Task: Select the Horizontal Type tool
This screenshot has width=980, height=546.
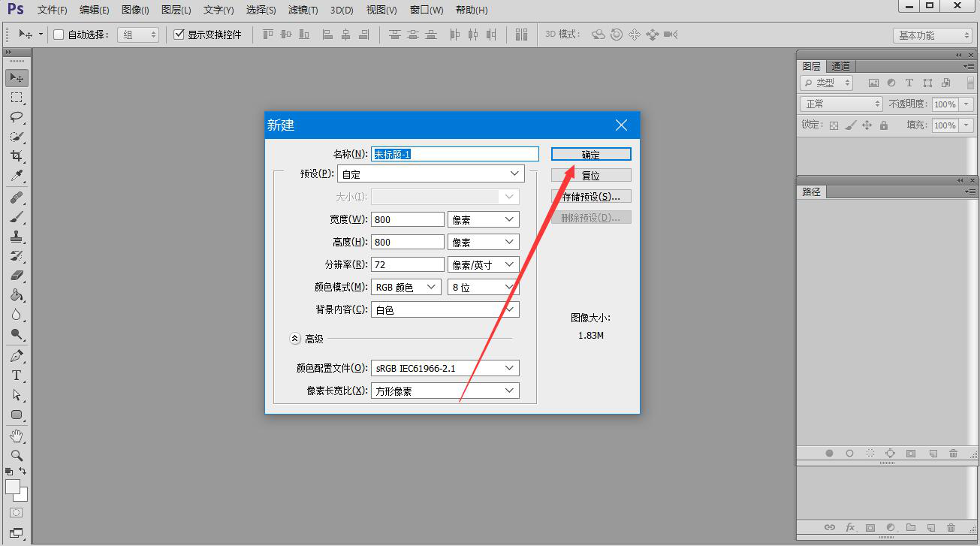Action: coord(17,376)
